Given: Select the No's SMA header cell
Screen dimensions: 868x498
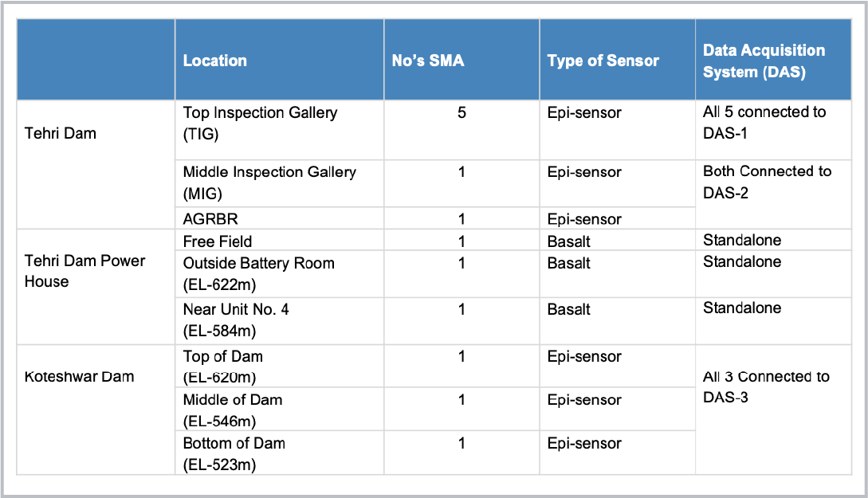Looking at the screenshot, I should 461,60.
